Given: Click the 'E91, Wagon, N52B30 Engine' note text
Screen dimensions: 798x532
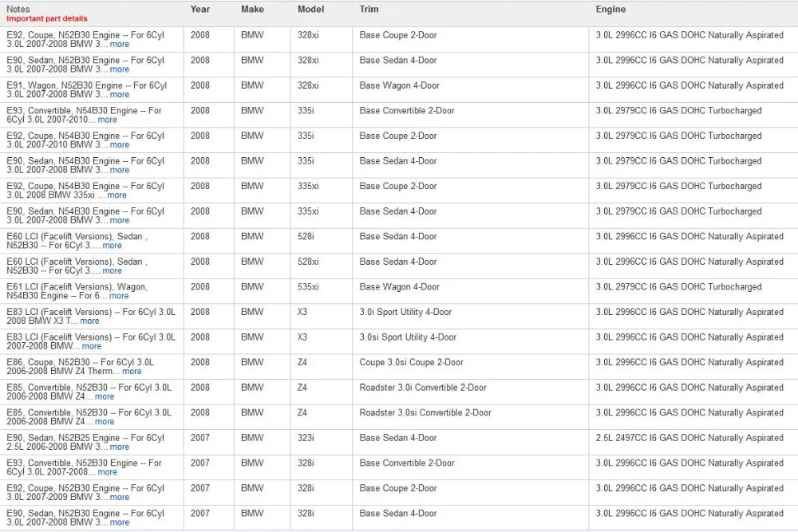Looking at the screenshot, I should pyautogui.click(x=86, y=90).
